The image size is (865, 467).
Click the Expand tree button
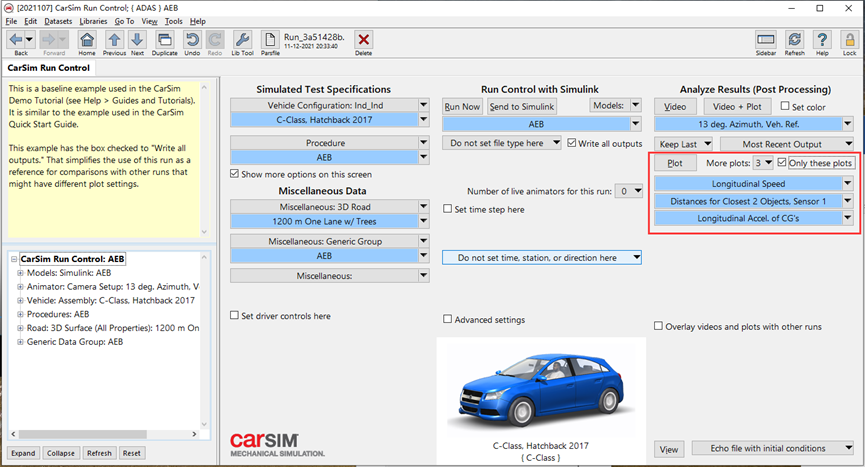[x=23, y=453]
